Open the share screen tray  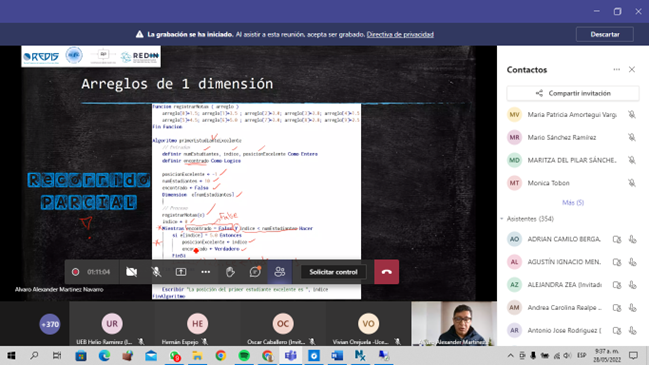coord(181,272)
